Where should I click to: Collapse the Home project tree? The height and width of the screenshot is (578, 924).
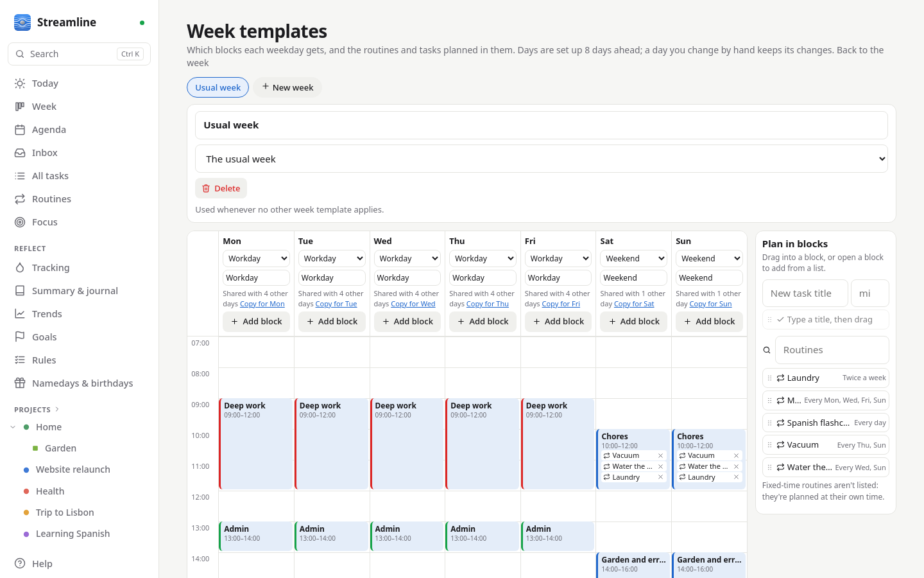click(13, 427)
